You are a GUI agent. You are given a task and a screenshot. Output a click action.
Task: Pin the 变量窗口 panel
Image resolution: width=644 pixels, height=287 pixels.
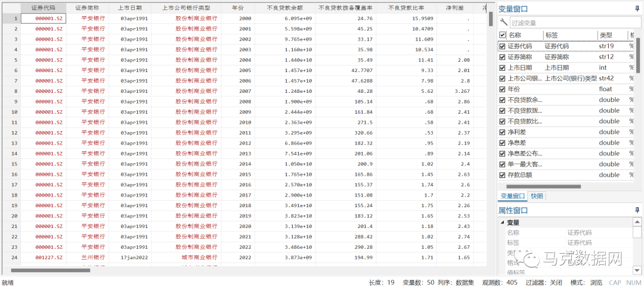[637, 8]
